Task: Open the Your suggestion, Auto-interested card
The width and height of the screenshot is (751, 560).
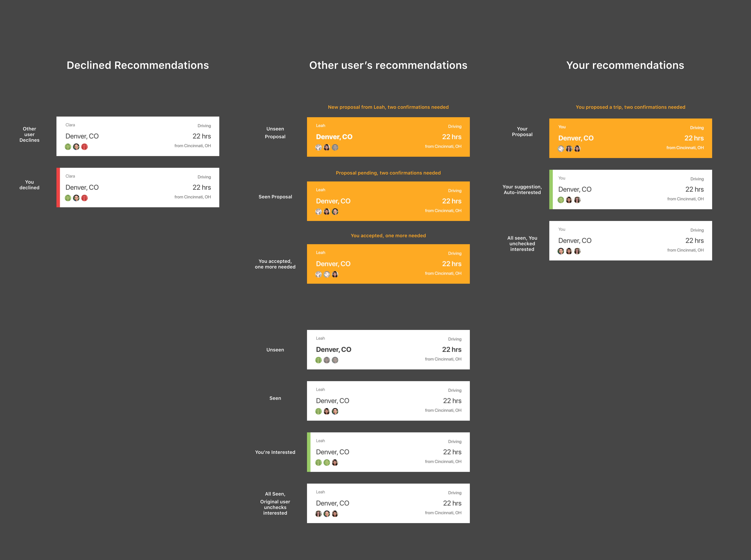Action: click(x=631, y=189)
